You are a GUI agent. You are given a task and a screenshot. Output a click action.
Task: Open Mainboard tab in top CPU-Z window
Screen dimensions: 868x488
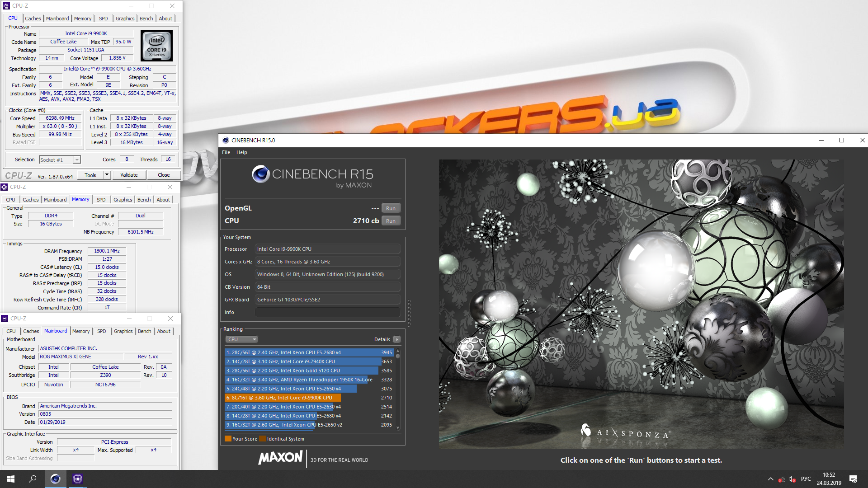[57, 19]
